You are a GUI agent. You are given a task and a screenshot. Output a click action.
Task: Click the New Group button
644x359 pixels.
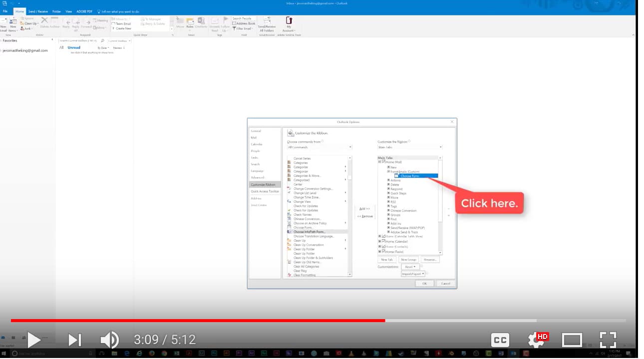point(408,259)
